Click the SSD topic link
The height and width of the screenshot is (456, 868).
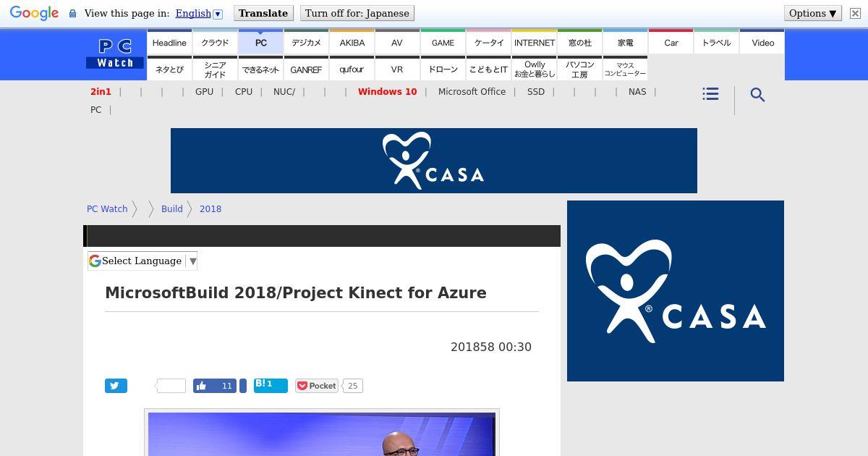tap(536, 92)
